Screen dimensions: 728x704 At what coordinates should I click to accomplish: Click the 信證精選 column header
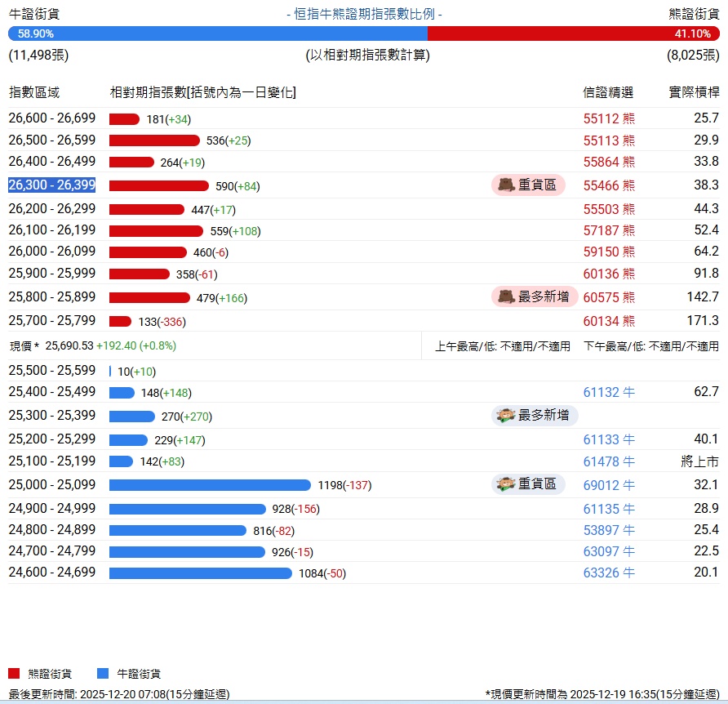tap(608, 92)
